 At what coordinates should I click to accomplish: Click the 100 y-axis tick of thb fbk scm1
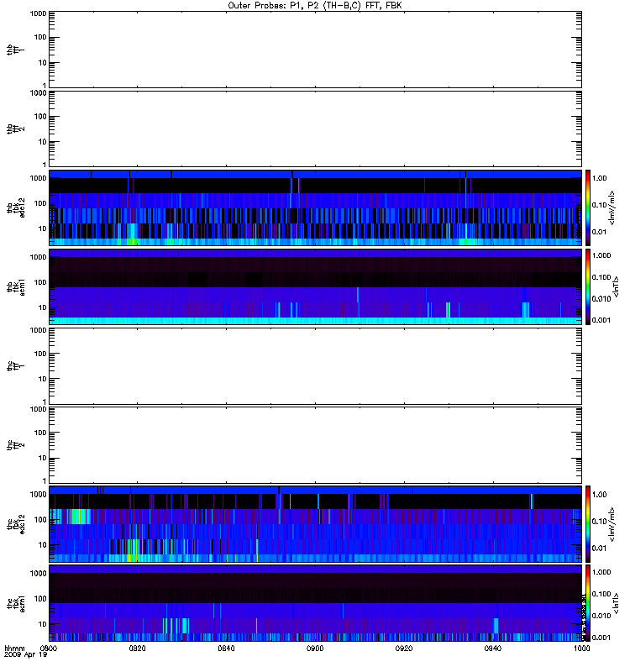click(x=40, y=282)
